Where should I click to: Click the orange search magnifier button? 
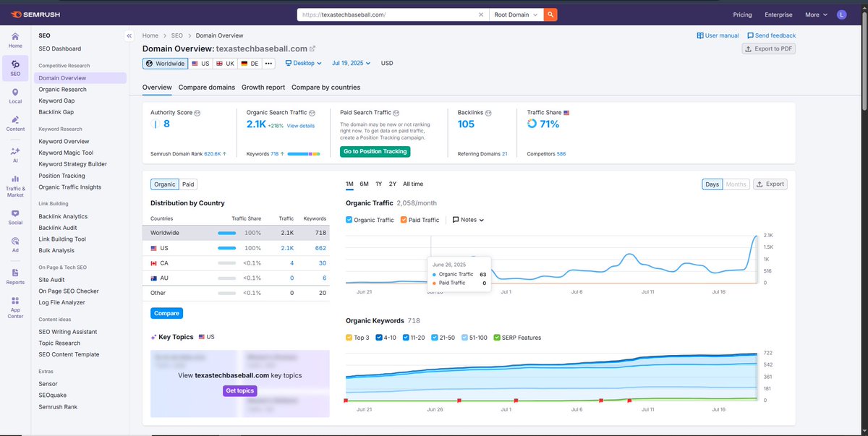(550, 14)
